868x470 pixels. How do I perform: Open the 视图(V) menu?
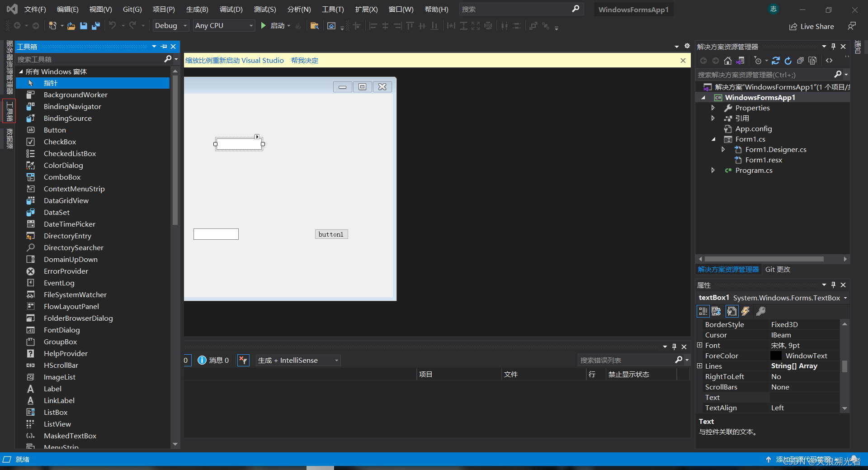pos(100,9)
